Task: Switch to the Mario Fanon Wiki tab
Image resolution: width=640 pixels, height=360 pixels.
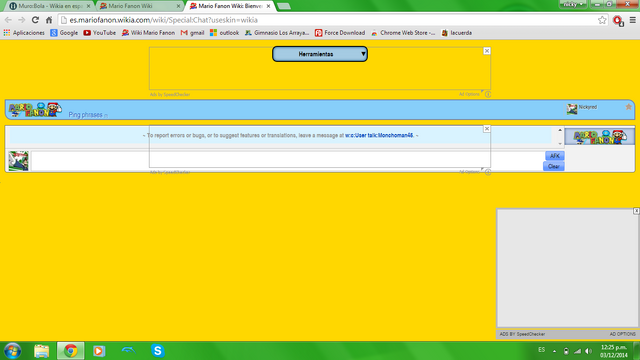Action: [140, 6]
